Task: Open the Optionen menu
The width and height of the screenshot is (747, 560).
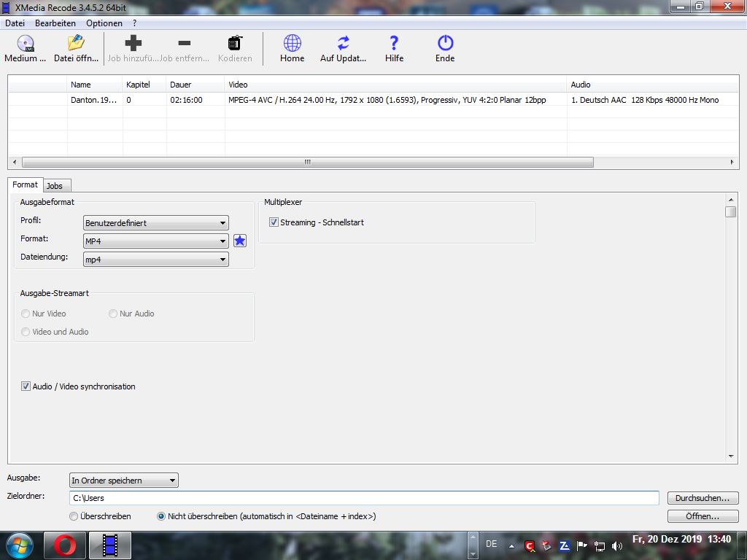Action: click(104, 23)
